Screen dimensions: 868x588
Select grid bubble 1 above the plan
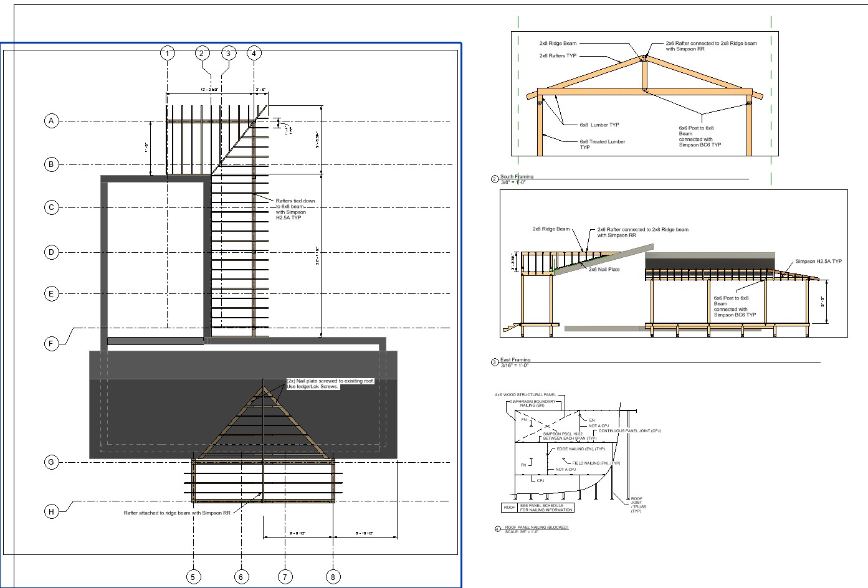167,54
